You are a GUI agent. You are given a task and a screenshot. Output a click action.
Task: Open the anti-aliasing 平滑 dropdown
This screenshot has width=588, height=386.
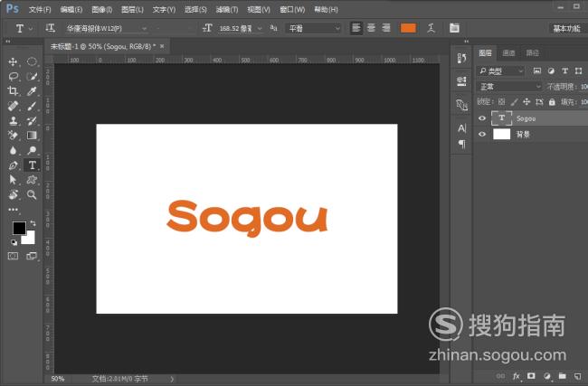click(314, 29)
